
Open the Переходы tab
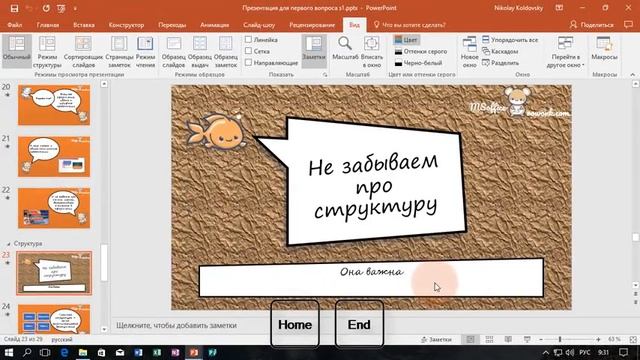[x=172, y=25]
